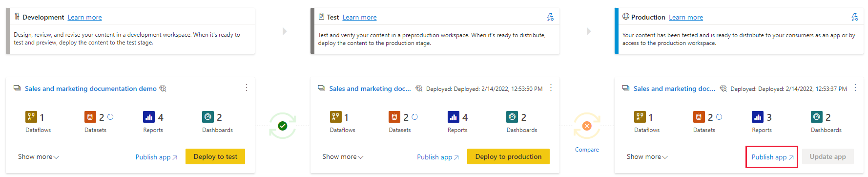Open more options menu on Test card
868x177 pixels.
point(551,88)
